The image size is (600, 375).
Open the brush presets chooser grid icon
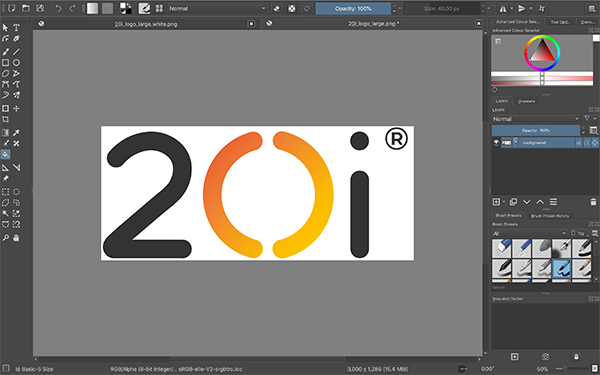click(x=159, y=8)
